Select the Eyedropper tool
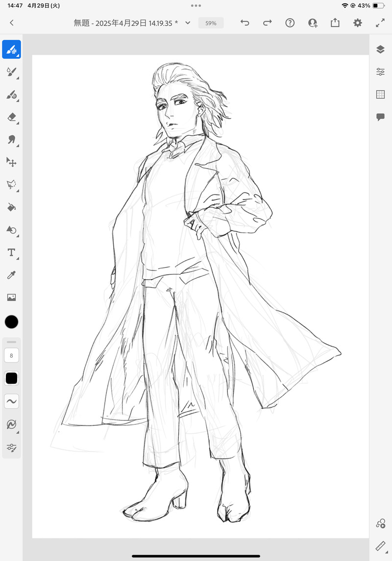The width and height of the screenshot is (392, 561). coord(11,275)
